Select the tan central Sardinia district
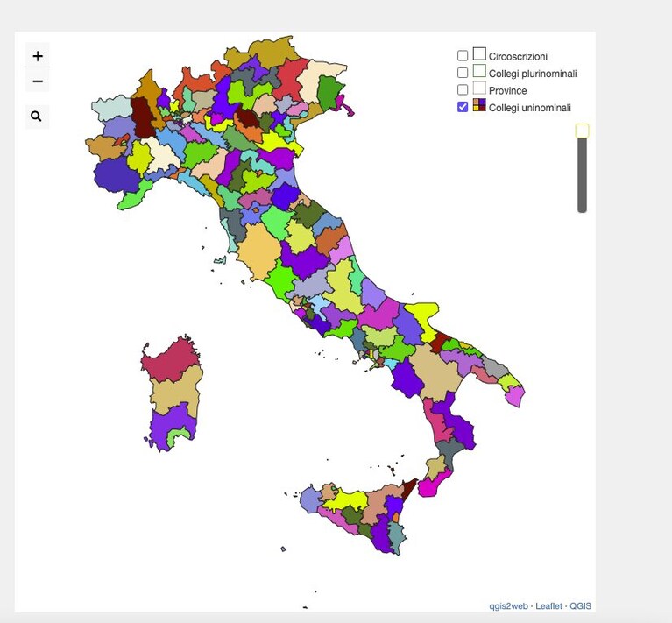The image size is (672, 623). tap(176, 392)
